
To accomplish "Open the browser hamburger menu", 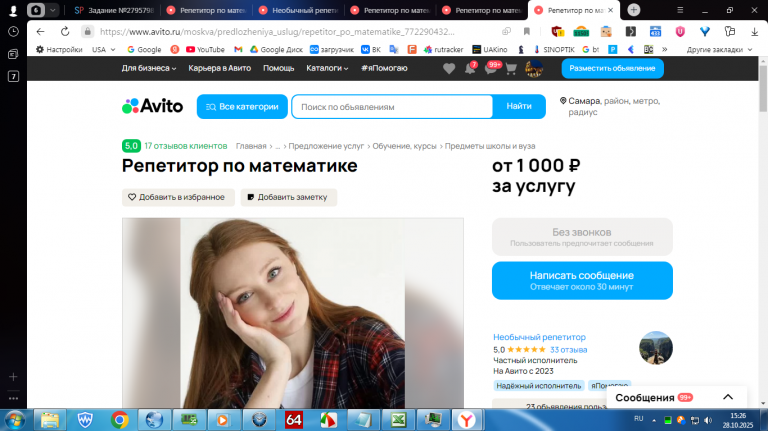I will [680, 10].
